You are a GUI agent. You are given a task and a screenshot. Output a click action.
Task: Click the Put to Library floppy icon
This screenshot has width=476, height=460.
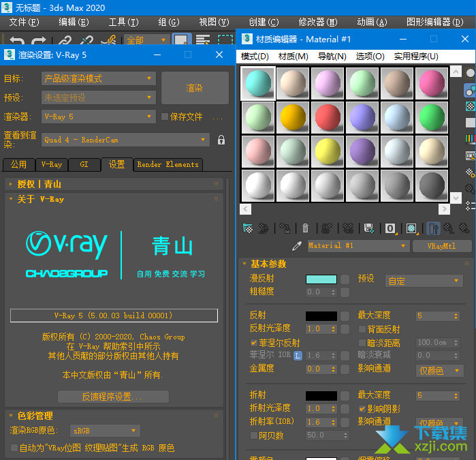coord(369,228)
